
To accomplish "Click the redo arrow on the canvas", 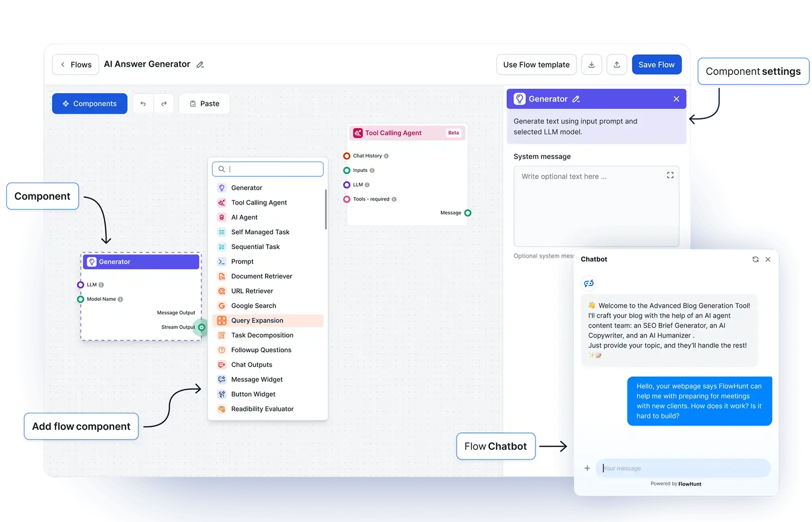I will point(164,103).
